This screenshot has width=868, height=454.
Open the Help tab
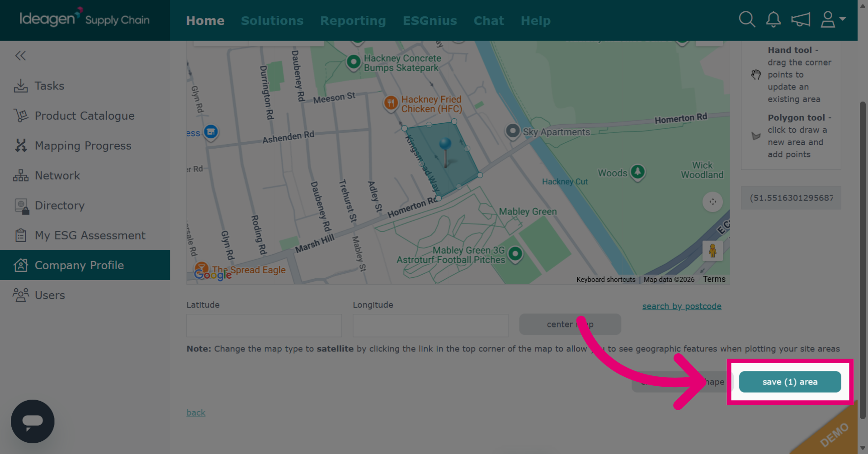536,21
